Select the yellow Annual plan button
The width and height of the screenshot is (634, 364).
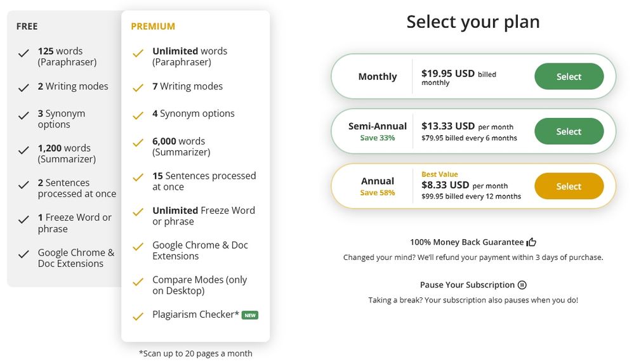point(569,186)
